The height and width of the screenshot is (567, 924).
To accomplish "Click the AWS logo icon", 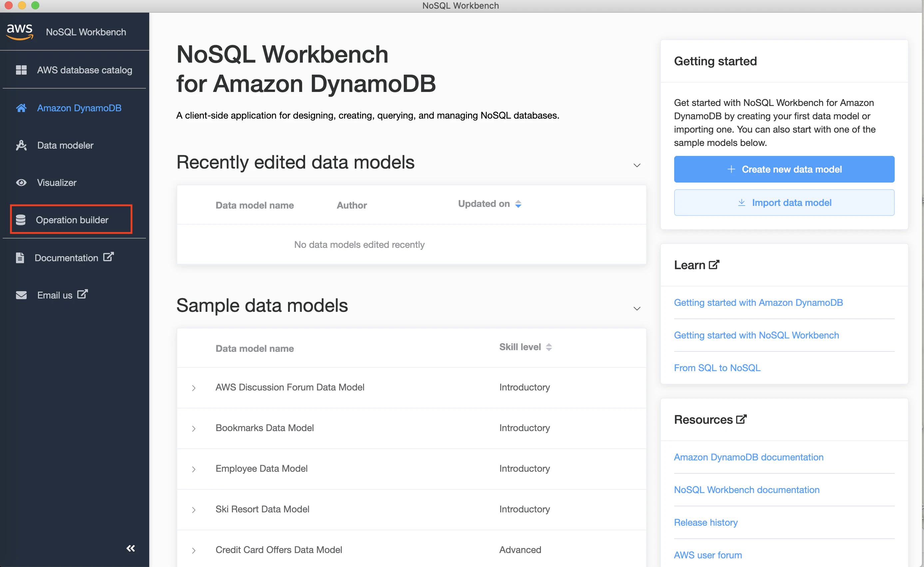I will (20, 32).
